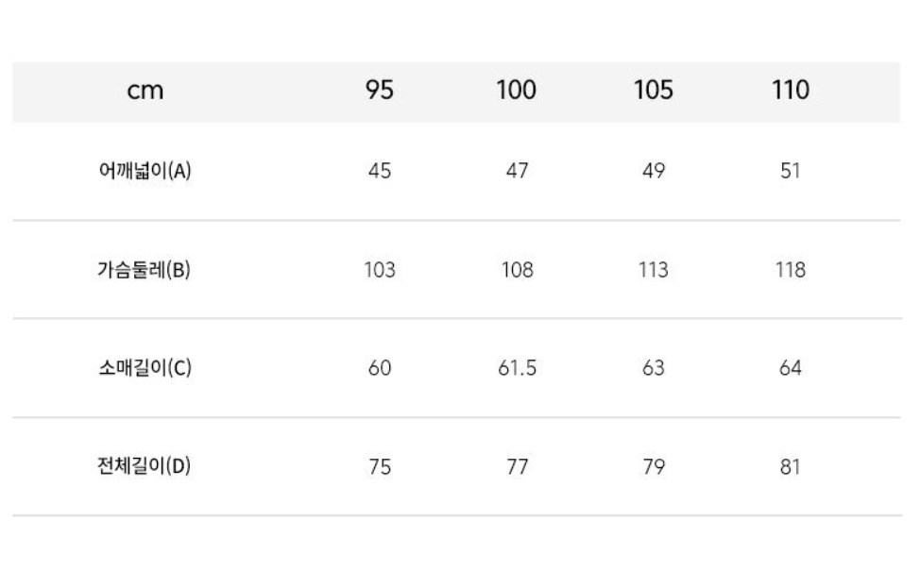Select the size 105 column header
This screenshot has height=588, width=920.
tap(653, 91)
